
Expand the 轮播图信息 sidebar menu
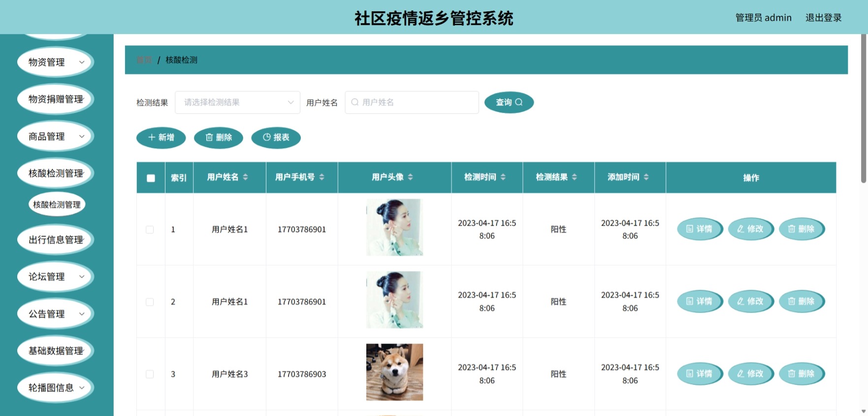(x=55, y=388)
